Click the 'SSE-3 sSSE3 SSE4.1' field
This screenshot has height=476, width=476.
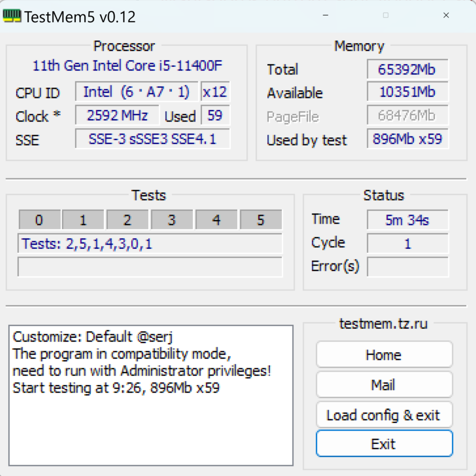tap(153, 139)
